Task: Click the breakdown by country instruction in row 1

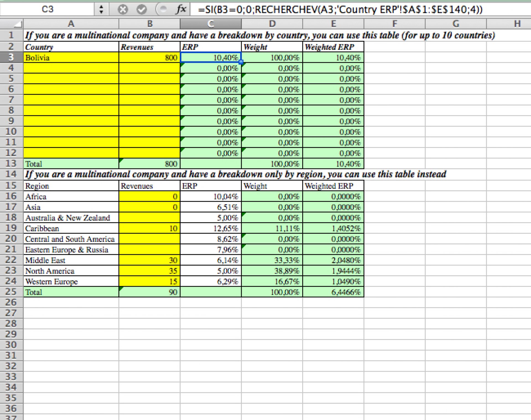Action: point(260,35)
